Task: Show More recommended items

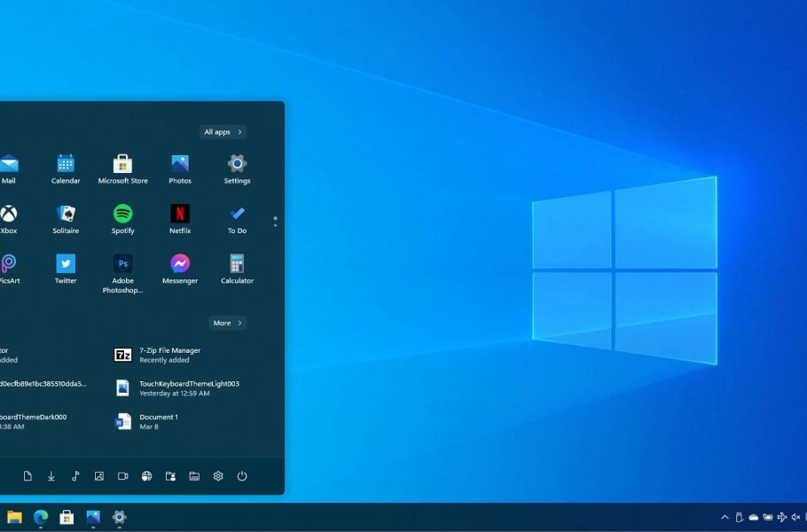Action: pos(228,323)
